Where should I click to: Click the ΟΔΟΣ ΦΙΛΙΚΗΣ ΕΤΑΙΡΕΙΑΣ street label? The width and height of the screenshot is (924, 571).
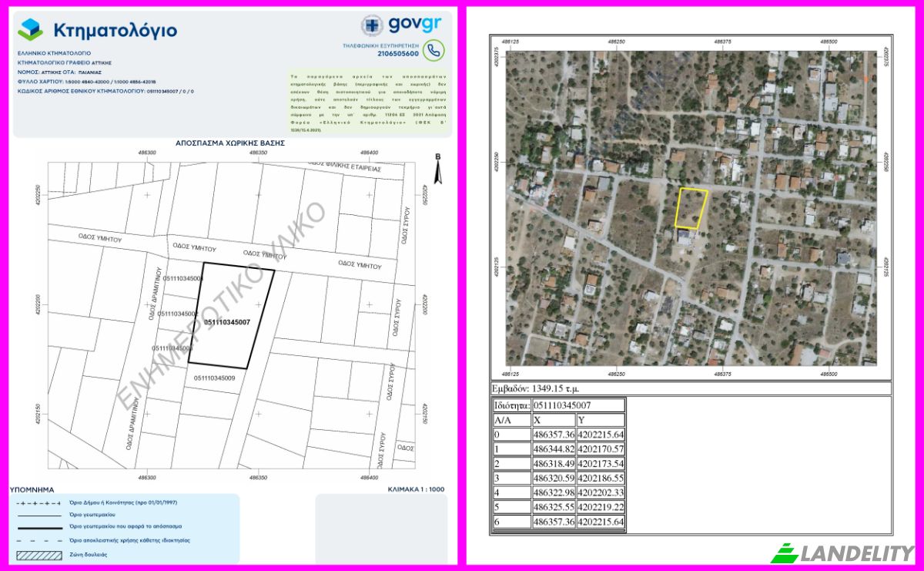343,165
